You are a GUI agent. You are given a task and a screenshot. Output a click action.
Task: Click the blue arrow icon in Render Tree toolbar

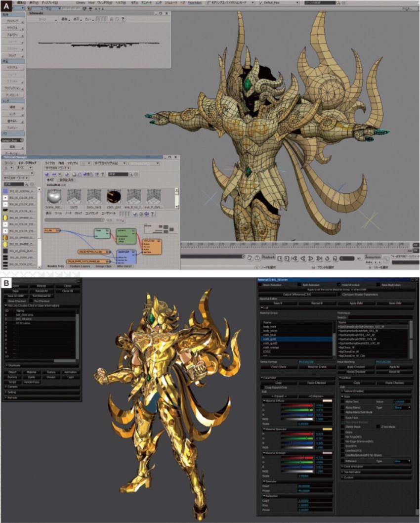(x=146, y=214)
